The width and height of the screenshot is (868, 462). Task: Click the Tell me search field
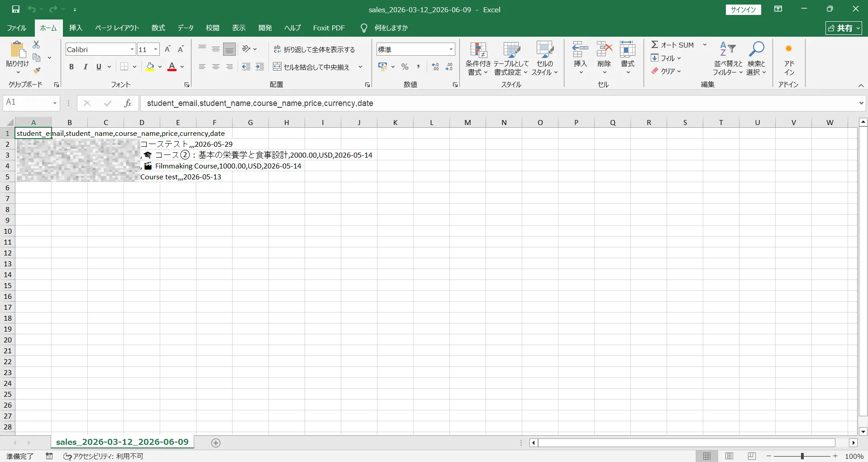coord(384,28)
